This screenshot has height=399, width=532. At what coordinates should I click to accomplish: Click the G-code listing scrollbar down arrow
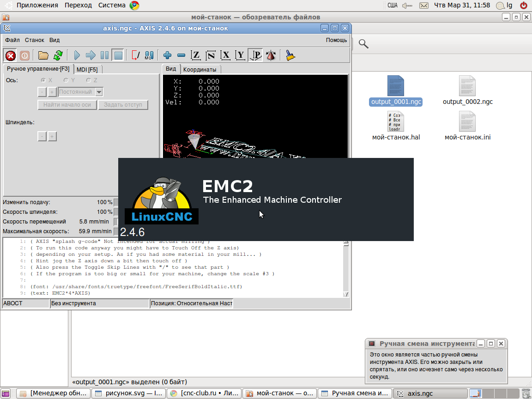(346, 294)
